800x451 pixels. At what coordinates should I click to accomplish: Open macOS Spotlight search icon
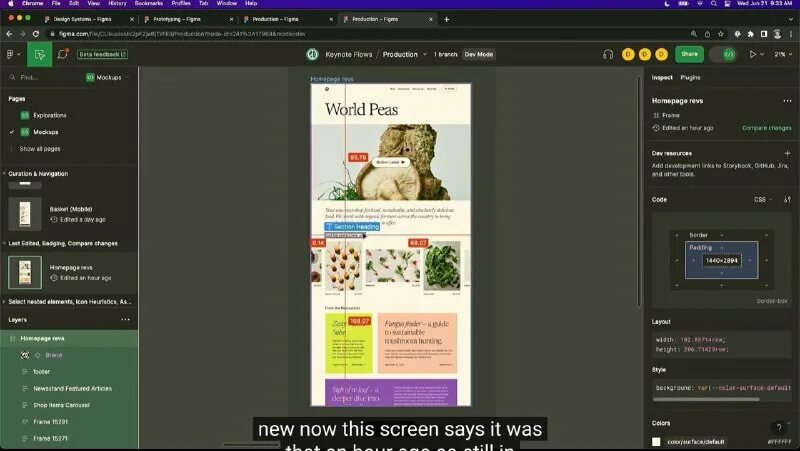[x=714, y=3]
